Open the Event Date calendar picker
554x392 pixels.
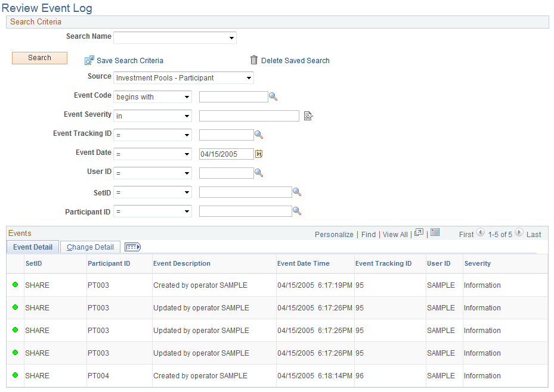click(x=259, y=154)
